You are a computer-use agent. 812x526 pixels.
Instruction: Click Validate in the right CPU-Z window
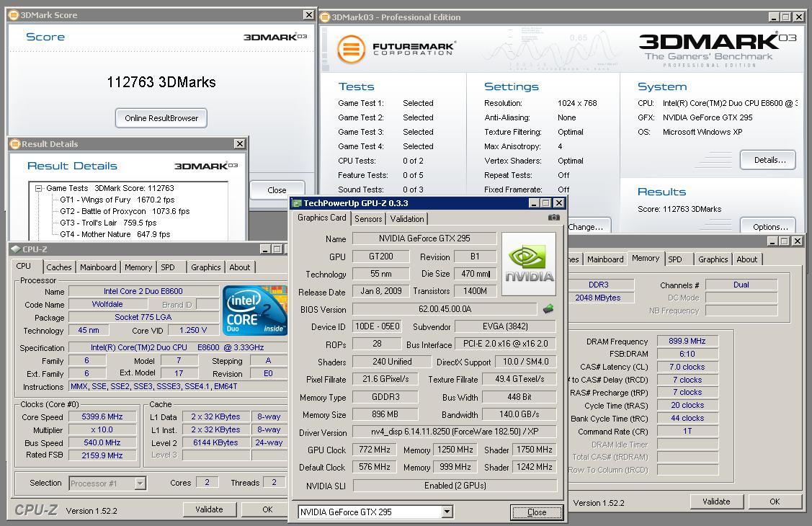click(x=716, y=502)
